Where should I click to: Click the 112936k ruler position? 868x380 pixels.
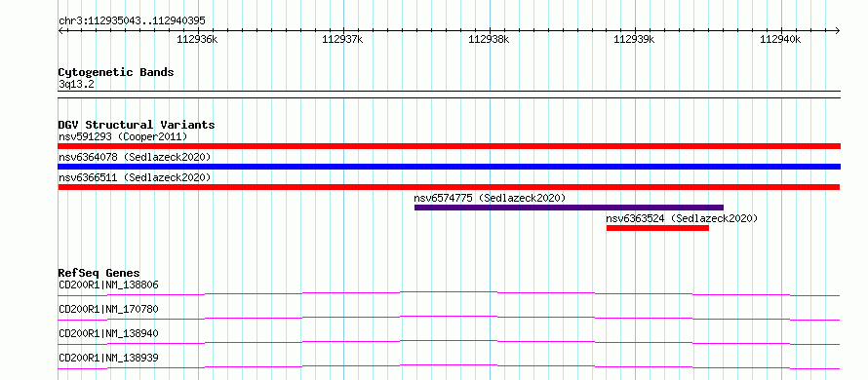tap(198, 39)
